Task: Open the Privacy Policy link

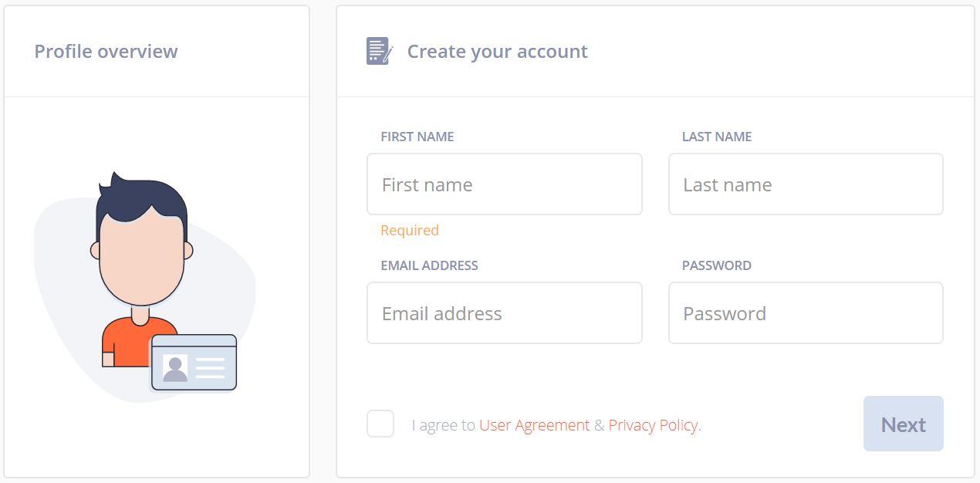Action: point(653,425)
